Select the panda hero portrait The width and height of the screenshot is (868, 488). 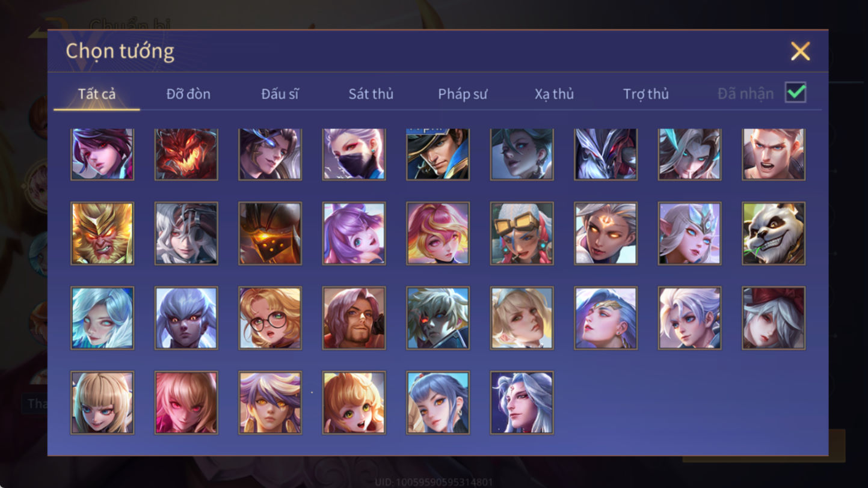click(774, 234)
